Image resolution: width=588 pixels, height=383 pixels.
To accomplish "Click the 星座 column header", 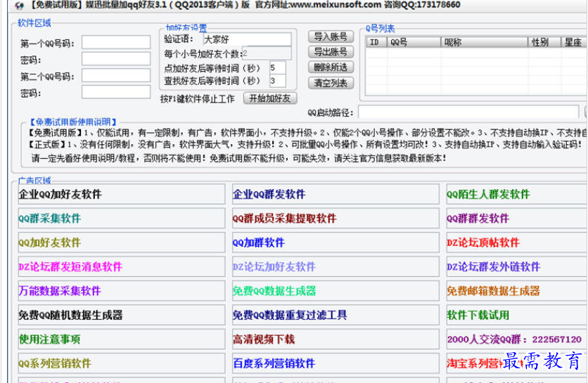I will click(x=574, y=42).
